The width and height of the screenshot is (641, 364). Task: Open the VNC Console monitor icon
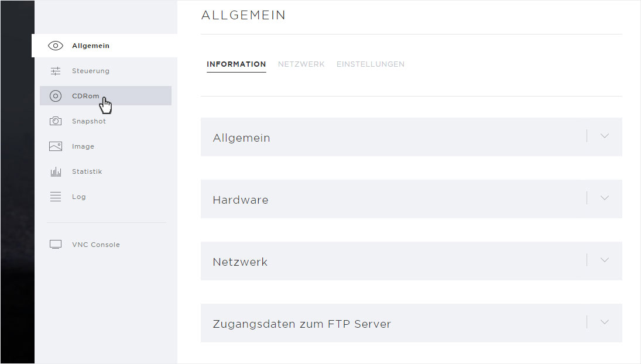pos(56,244)
